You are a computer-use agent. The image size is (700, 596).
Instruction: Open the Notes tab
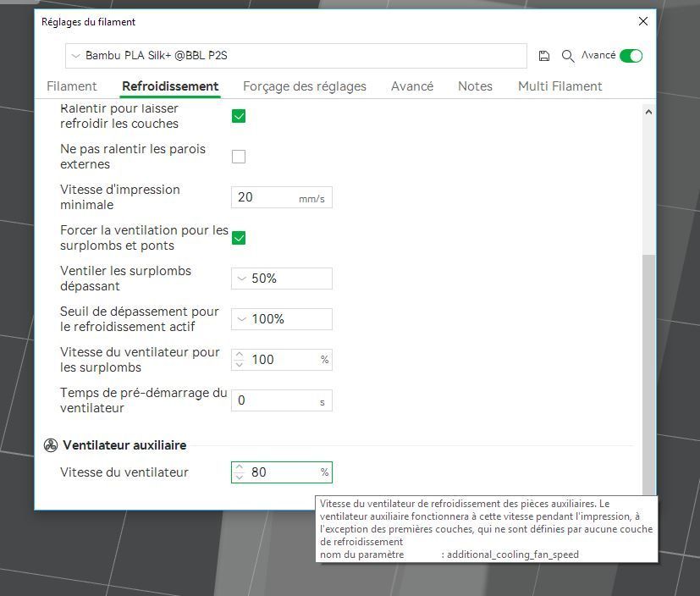[x=475, y=86]
